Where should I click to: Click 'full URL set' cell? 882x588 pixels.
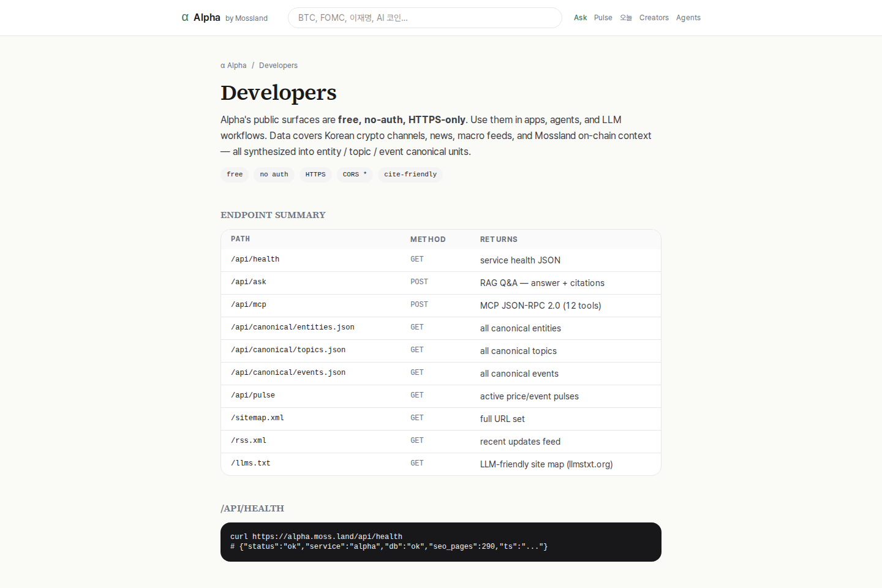502,419
